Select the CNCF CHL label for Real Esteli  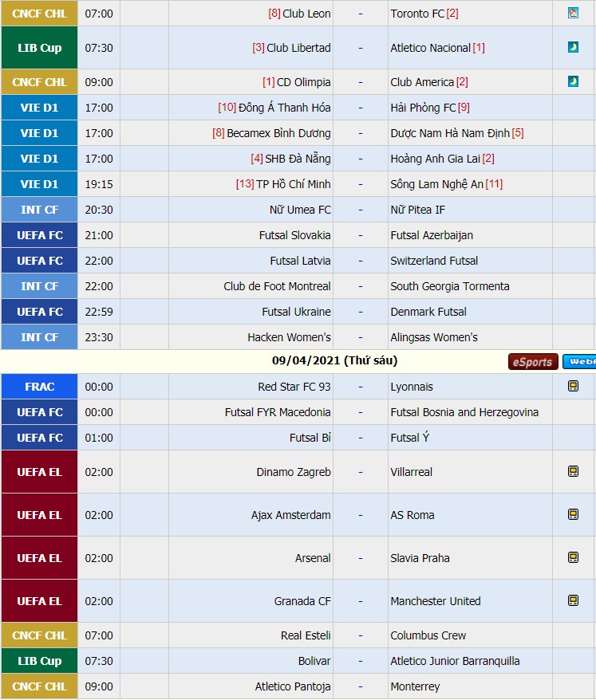[x=39, y=635]
